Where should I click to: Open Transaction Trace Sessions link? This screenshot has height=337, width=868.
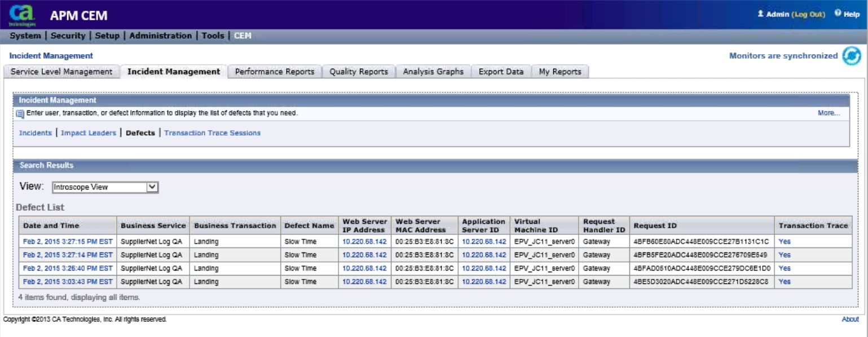212,133
